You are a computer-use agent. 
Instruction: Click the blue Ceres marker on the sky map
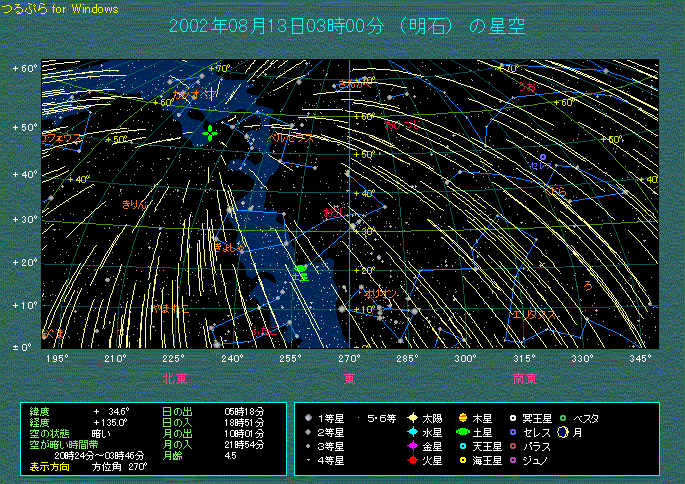point(543,158)
